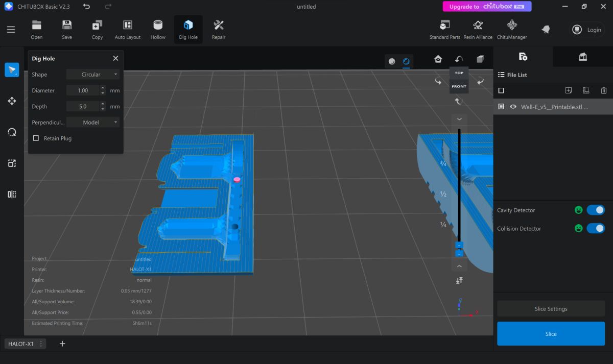
Task: Click Upgrade to Chitubox Pro banner
Action: pos(487,7)
